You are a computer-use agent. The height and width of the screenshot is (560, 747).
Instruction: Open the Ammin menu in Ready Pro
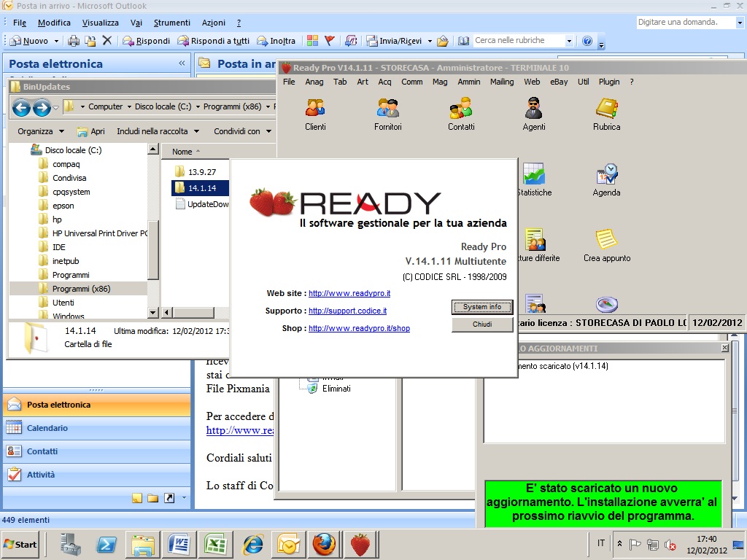469,82
